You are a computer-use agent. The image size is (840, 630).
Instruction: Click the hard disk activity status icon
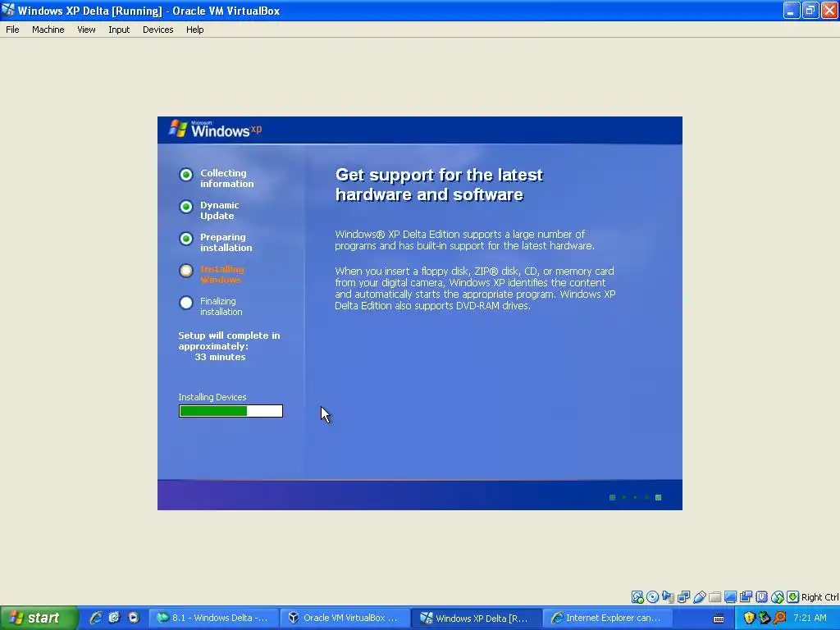pos(637,597)
